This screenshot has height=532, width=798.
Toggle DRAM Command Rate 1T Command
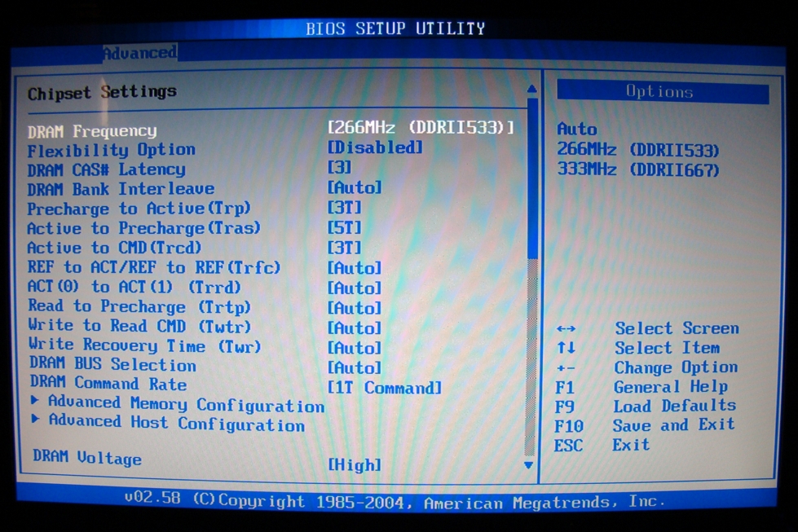tap(384, 388)
